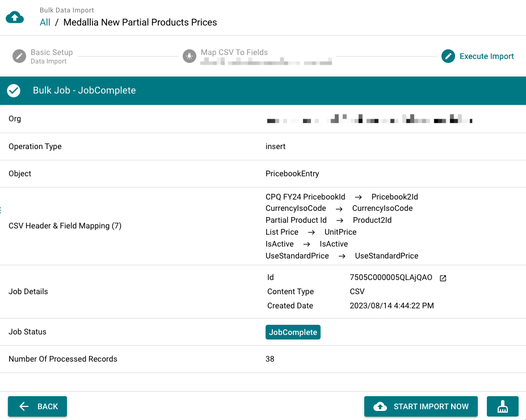Click the Execute Import pencil icon
This screenshot has height=420, width=526.
tap(448, 56)
